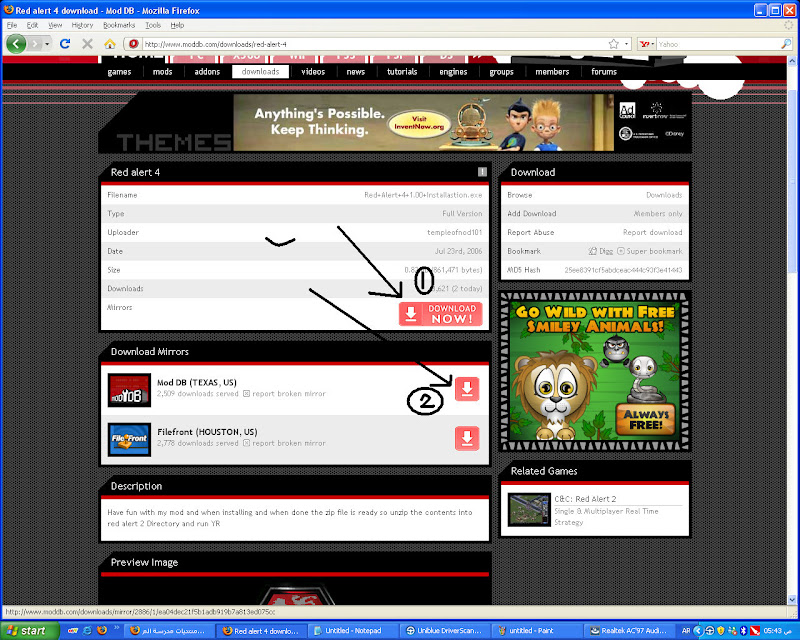Open the Help menu

177,25
